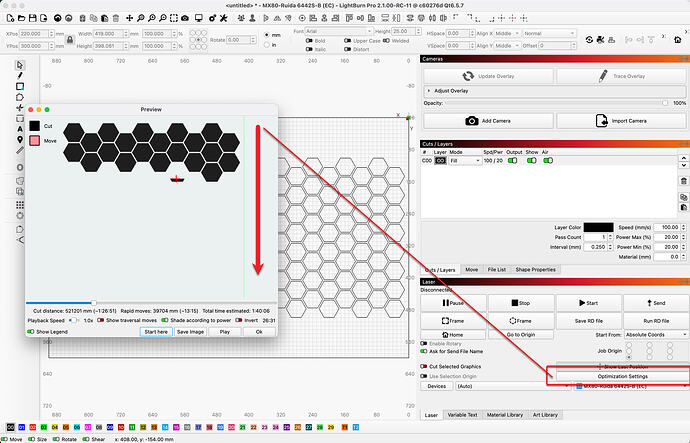
Task: Toggle the Output switch for layer C00
Action: tap(512, 161)
